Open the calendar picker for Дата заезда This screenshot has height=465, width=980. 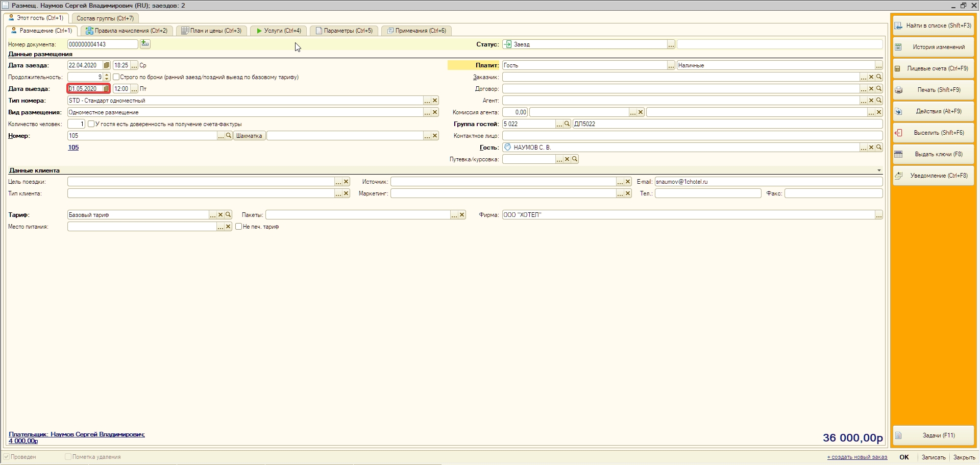click(x=106, y=65)
